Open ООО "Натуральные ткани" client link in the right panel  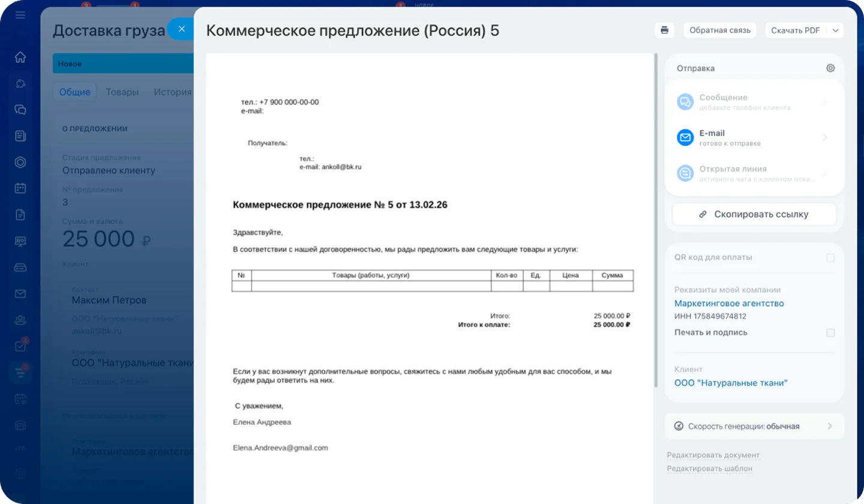click(x=731, y=383)
